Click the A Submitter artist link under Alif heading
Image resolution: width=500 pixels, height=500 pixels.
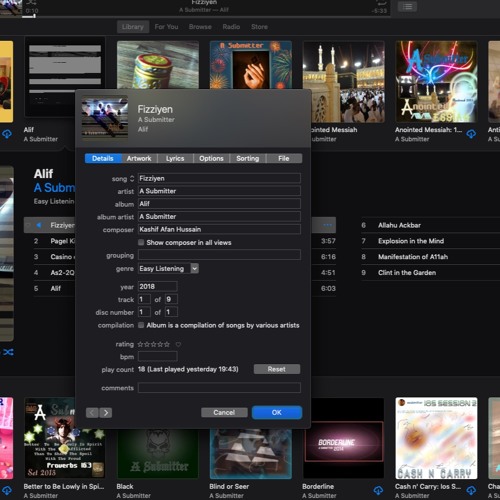55,188
